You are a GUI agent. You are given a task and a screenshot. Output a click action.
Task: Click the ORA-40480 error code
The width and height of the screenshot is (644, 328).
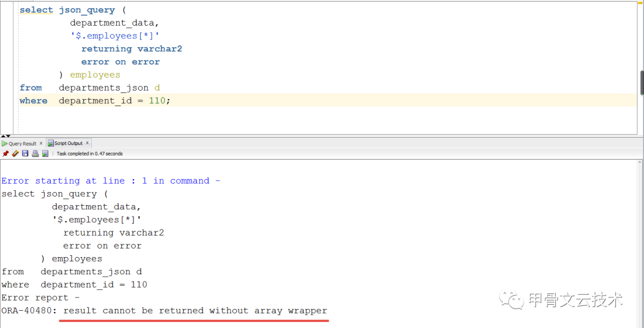27,311
